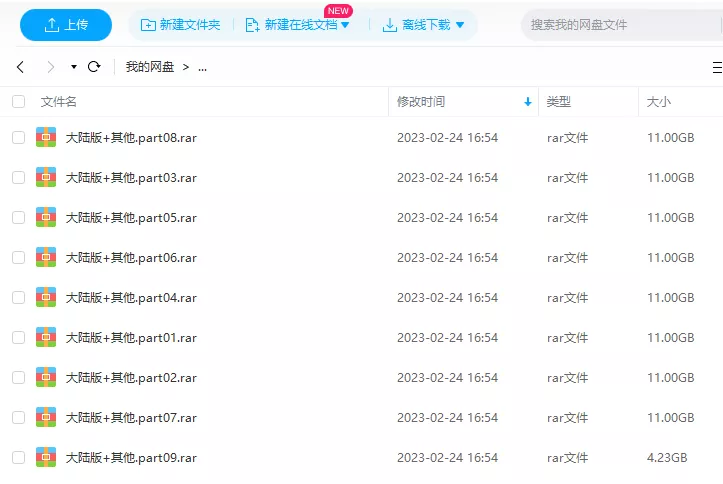The image size is (723, 484).
Task: Click the back navigation arrow
Action: pyautogui.click(x=20, y=67)
